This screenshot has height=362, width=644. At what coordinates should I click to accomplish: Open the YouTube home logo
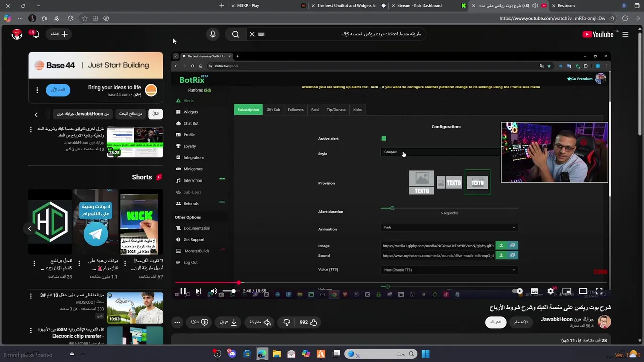click(x=598, y=34)
